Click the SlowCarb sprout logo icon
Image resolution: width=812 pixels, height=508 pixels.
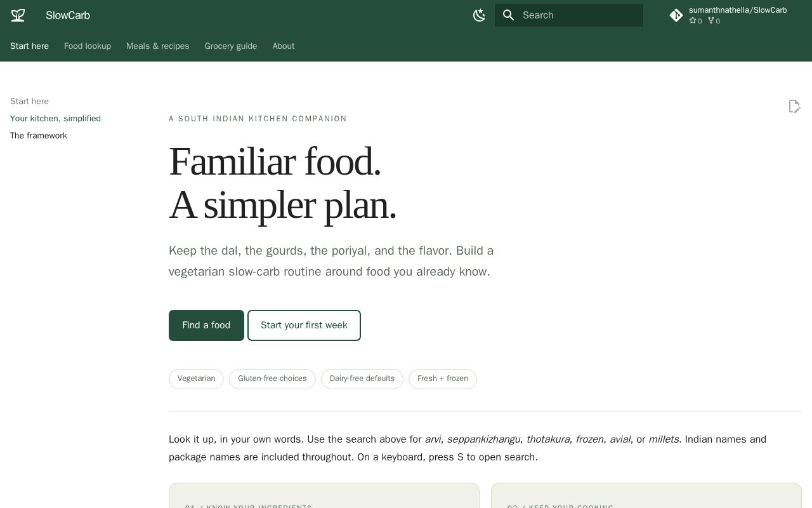18,15
